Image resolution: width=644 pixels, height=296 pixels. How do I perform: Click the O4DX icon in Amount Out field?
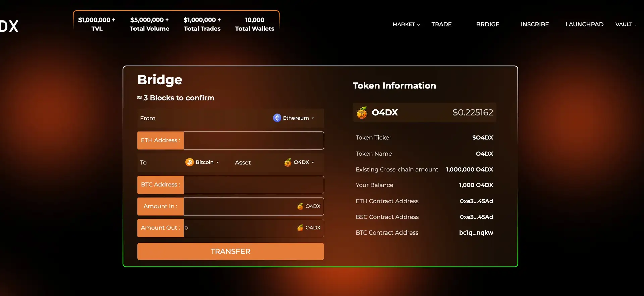click(300, 228)
